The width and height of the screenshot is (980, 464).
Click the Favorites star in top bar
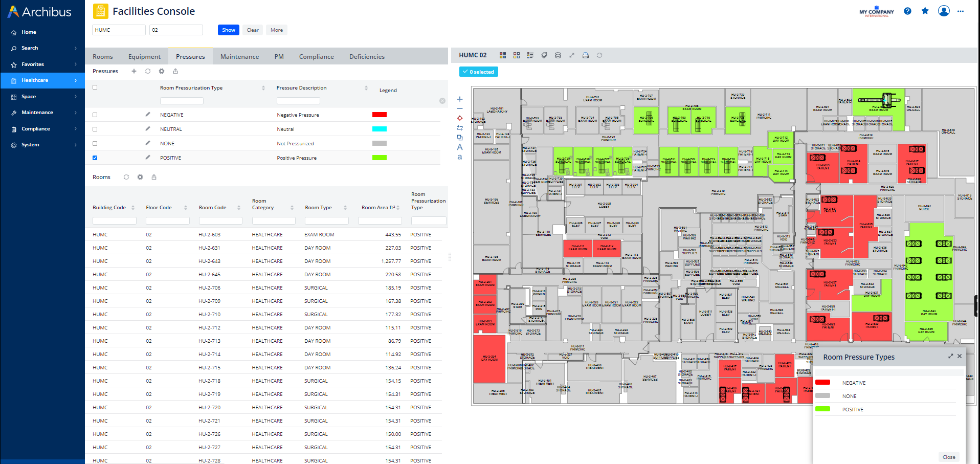click(x=925, y=11)
